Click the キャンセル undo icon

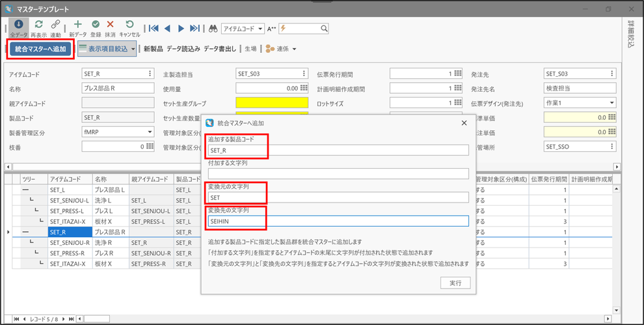(129, 24)
